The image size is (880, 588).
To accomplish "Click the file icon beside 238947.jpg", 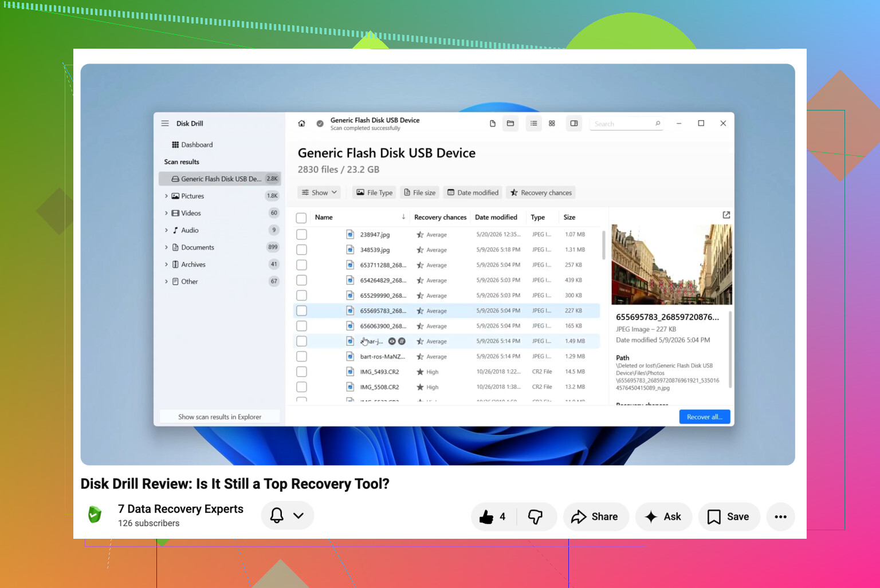I will (349, 234).
